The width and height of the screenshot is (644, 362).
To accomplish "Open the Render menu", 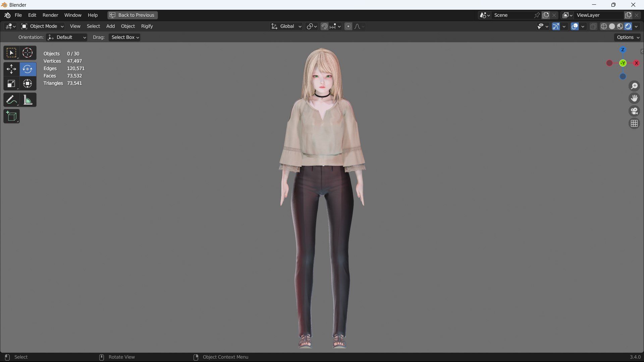I will 50,15.
